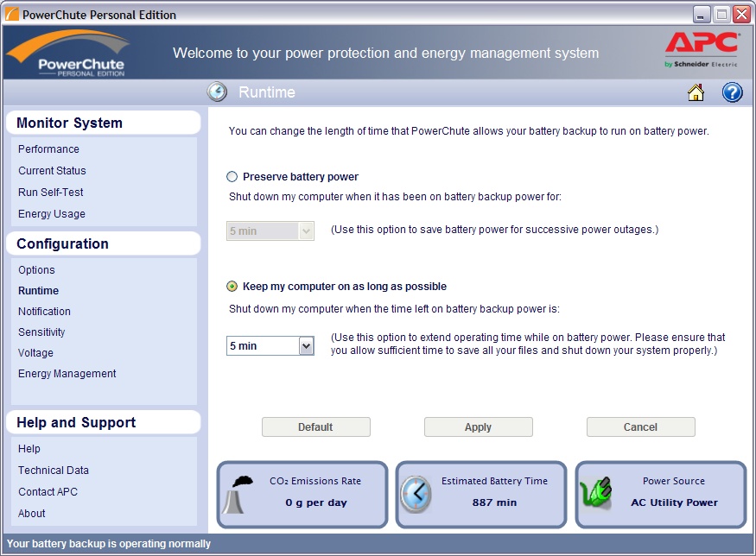Minimize the PowerChute window

[x=702, y=15]
